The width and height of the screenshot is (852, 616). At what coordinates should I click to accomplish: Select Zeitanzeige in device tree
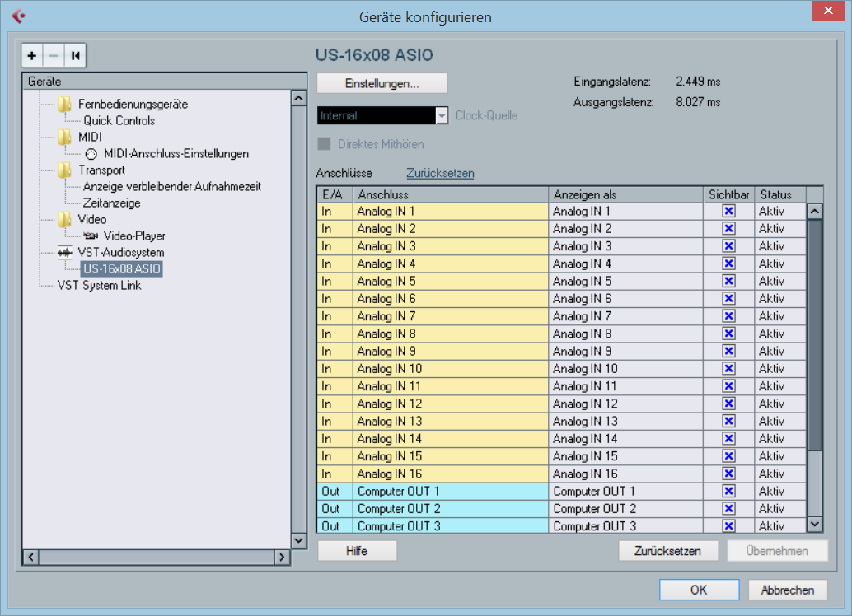click(x=111, y=203)
